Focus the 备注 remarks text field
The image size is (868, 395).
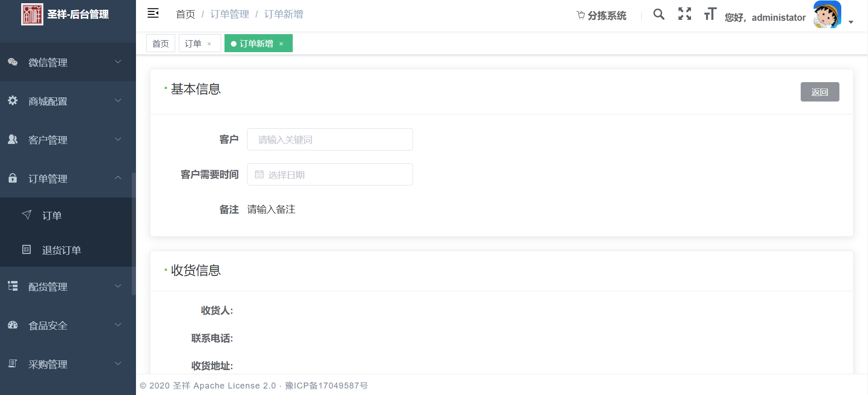(272, 209)
